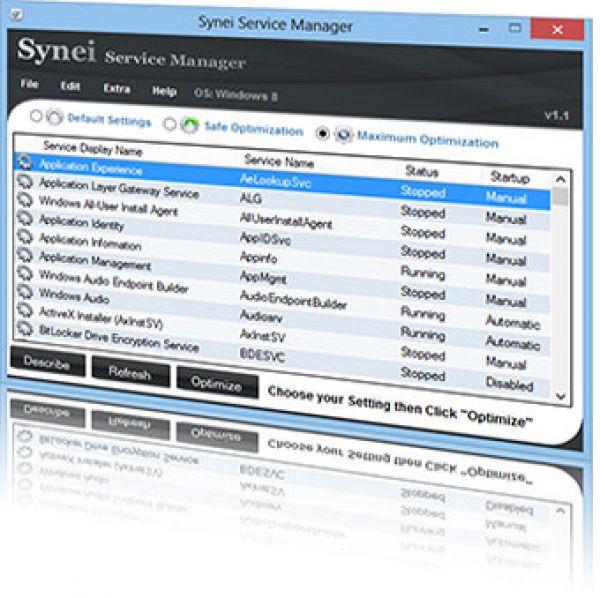Minimize the Synei Service Manager window
The image size is (600, 598).
(484, 29)
